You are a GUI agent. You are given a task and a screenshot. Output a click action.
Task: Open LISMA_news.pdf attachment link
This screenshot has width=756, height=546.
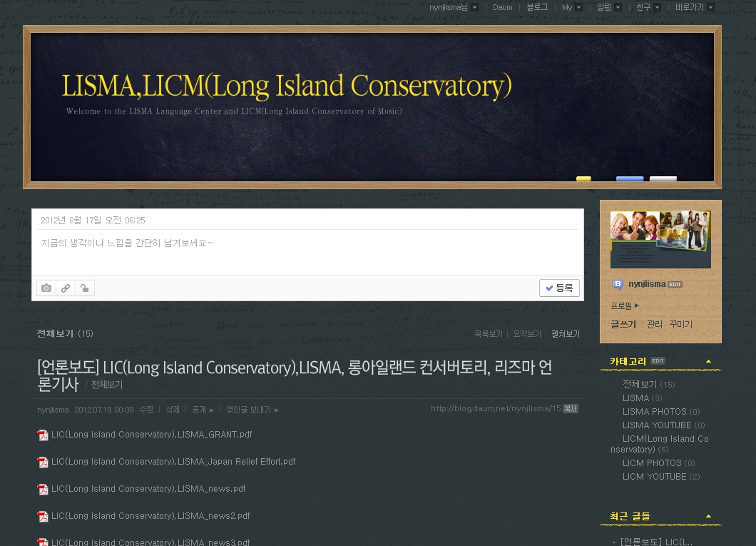pos(148,489)
